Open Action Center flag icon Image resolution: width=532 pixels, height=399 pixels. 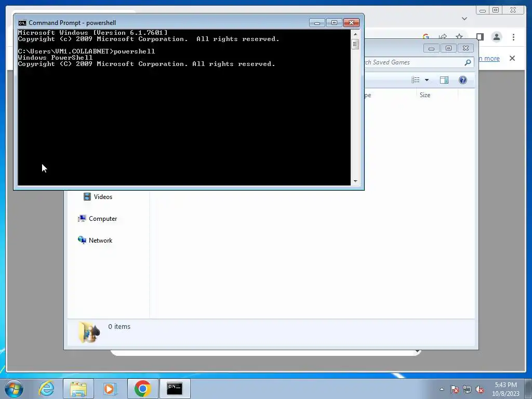pos(455,389)
